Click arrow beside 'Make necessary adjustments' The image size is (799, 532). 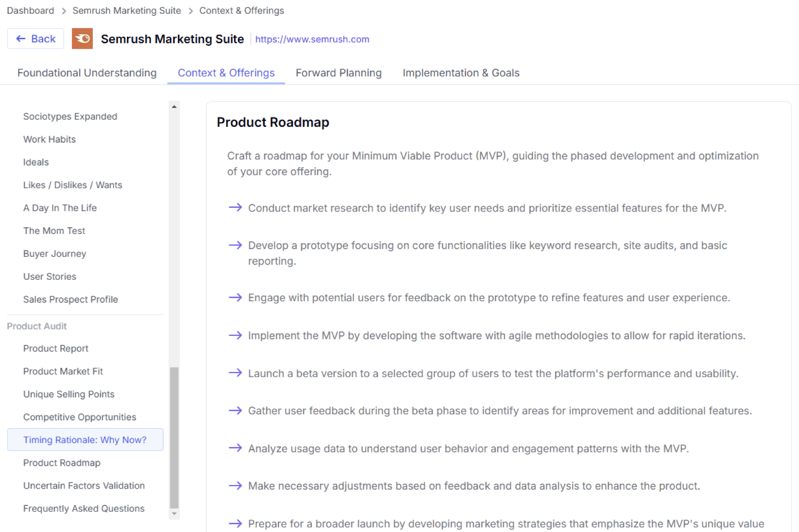click(235, 486)
